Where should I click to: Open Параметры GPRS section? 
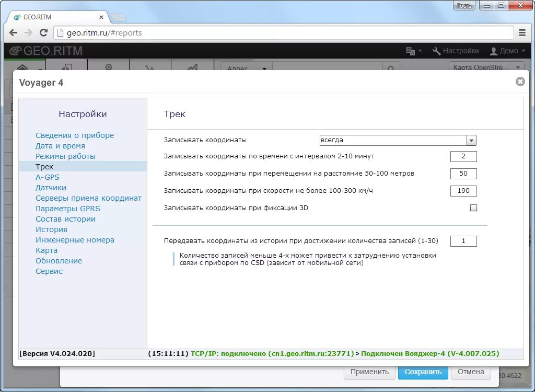[x=68, y=209]
